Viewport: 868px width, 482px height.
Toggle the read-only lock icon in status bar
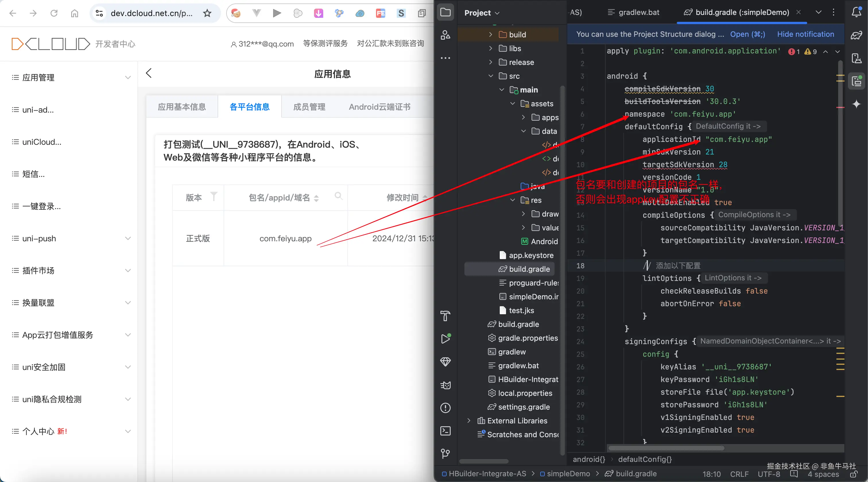[x=854, y=474]
